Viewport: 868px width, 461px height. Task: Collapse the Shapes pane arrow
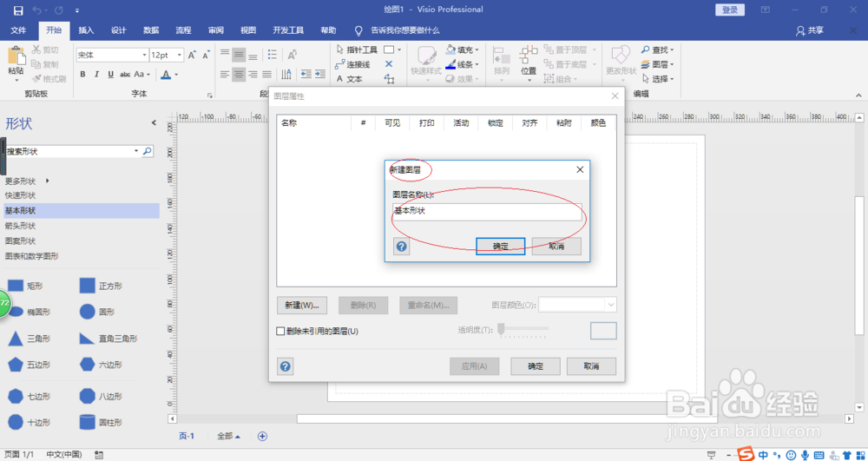[154, 123]
